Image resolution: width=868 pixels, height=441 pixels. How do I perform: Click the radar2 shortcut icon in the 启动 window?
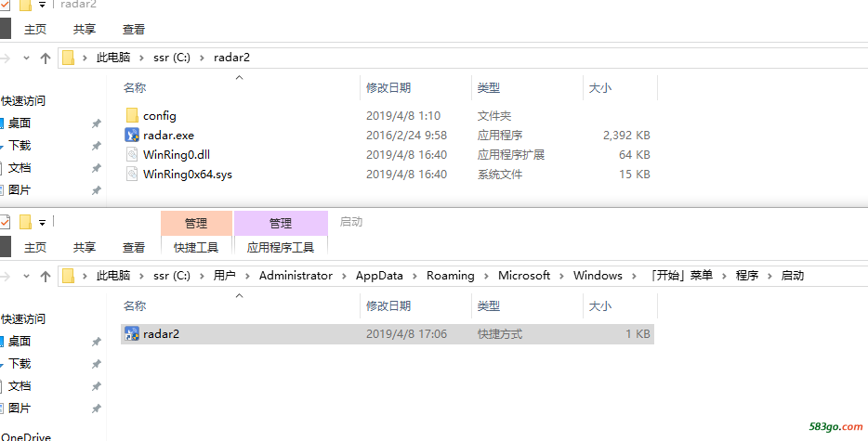(132, 333)
